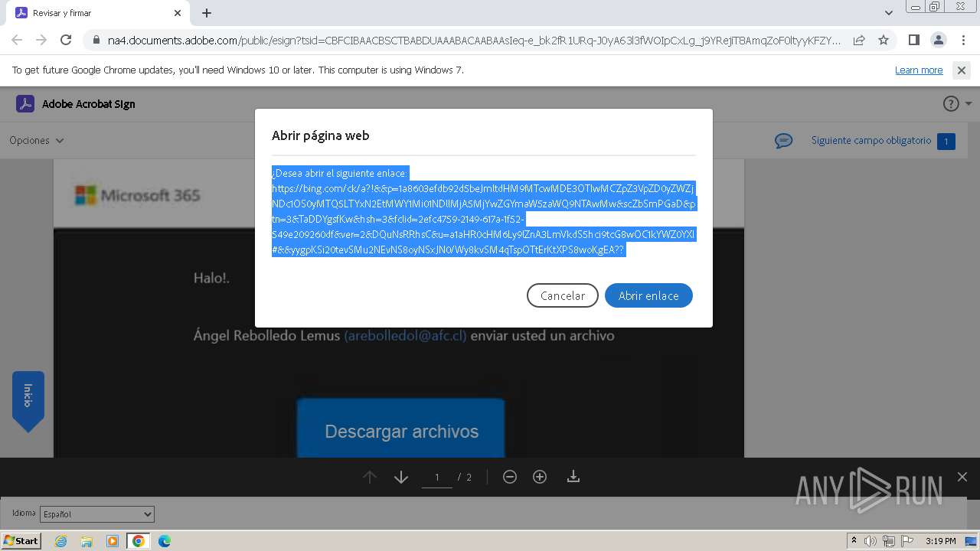The height and width of the screenshot is (551, 980).
Task: Open the Learn more link
Action: (x=919, y=70)
